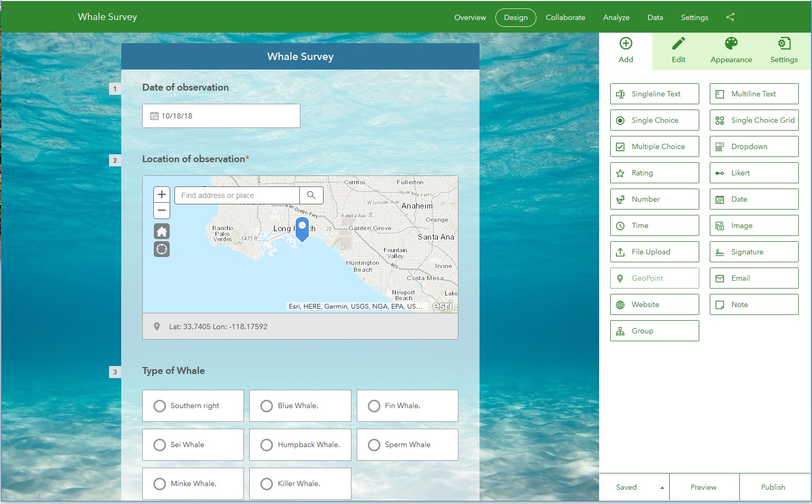The width and height of the screenshot is (812, 504).
Task: Select the Blue Whale radio option
Action: (300, 406)
